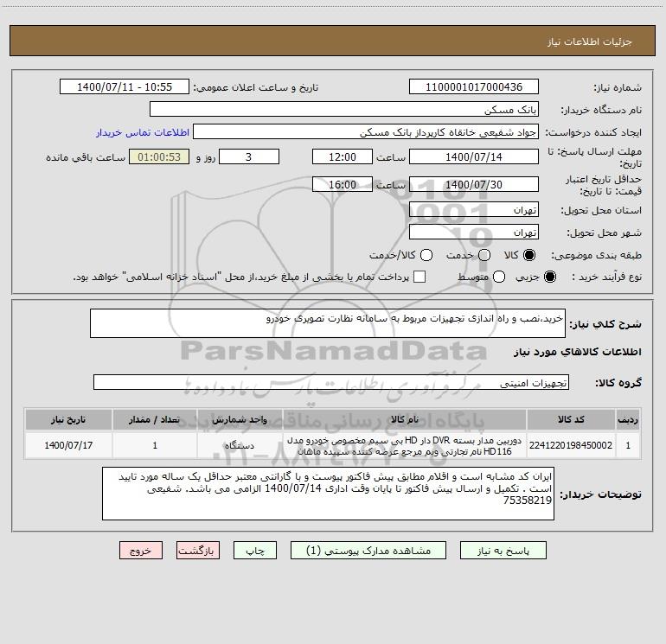This screenshot has width=666, height=644.
Task: Click the requester field جواد شفیعی خانقاه
Action: point(366,131)
